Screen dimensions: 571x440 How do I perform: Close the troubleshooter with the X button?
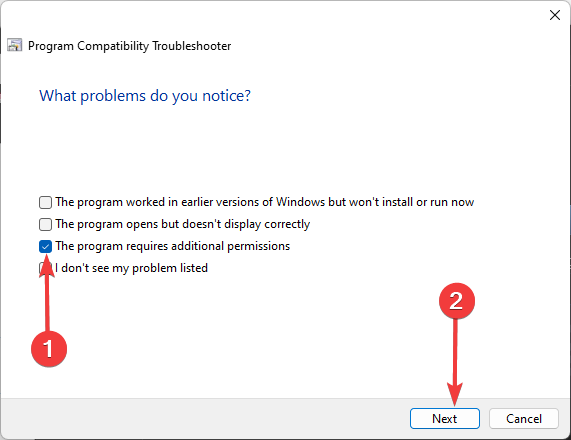point(555,15)
